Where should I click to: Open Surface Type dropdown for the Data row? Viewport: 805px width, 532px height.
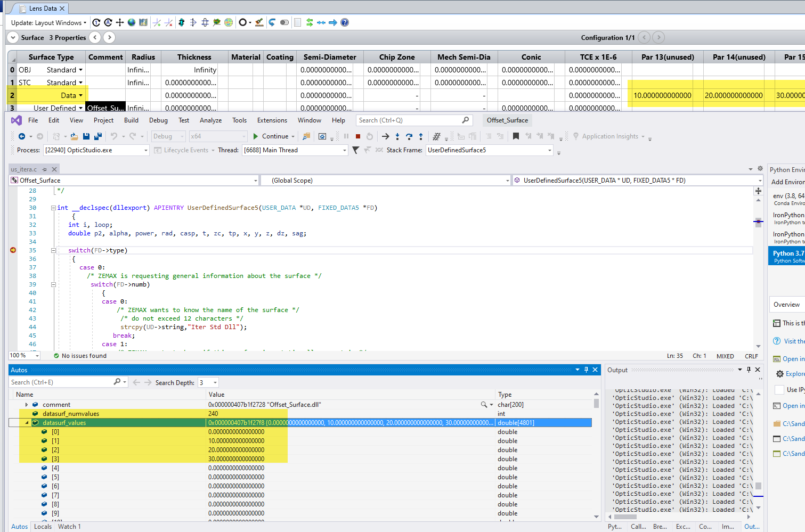tap(81, 95)
